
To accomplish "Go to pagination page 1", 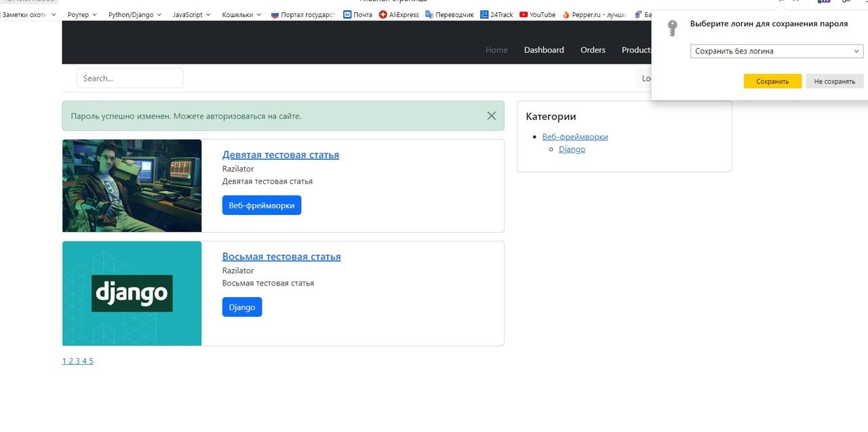I will tap(64, 361).
